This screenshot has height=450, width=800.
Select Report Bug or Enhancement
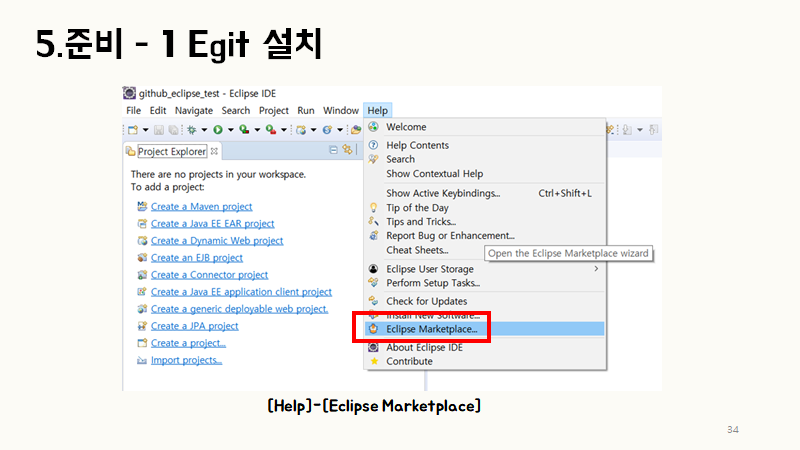tap(485, 236)
